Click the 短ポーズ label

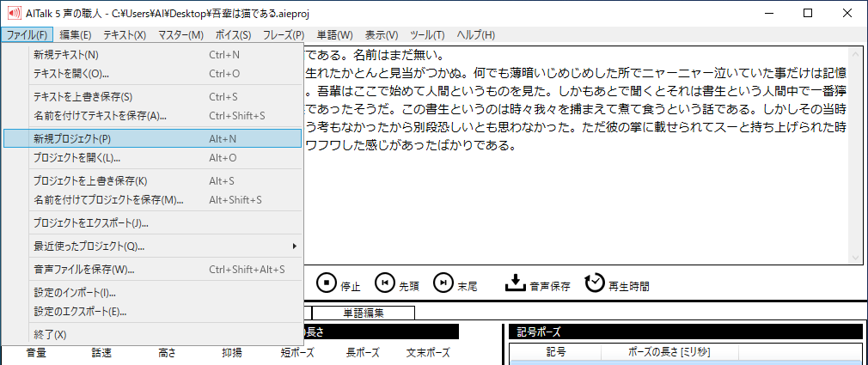tap(297, 352)
